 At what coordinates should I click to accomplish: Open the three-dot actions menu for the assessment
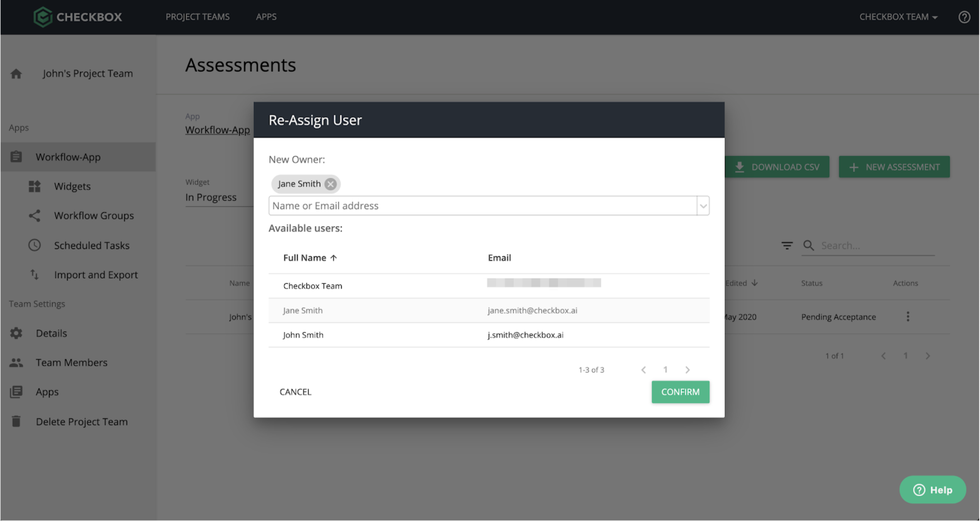908,317
